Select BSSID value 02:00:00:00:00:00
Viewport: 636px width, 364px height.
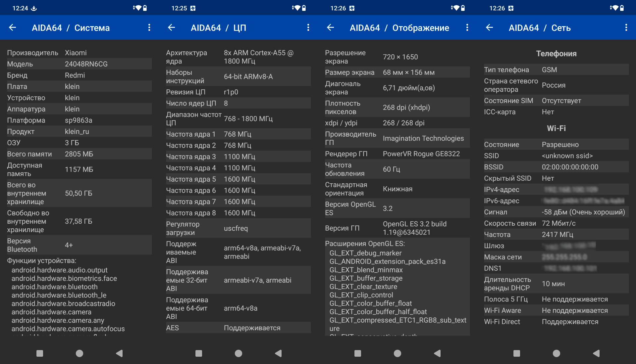[x=570, y=167]
